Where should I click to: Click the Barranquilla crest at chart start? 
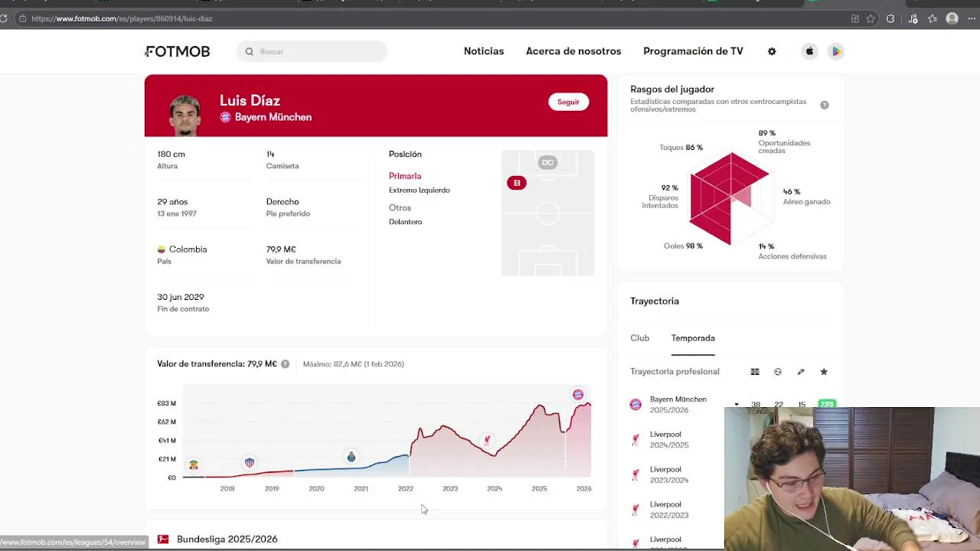click(x=194, y=465)
